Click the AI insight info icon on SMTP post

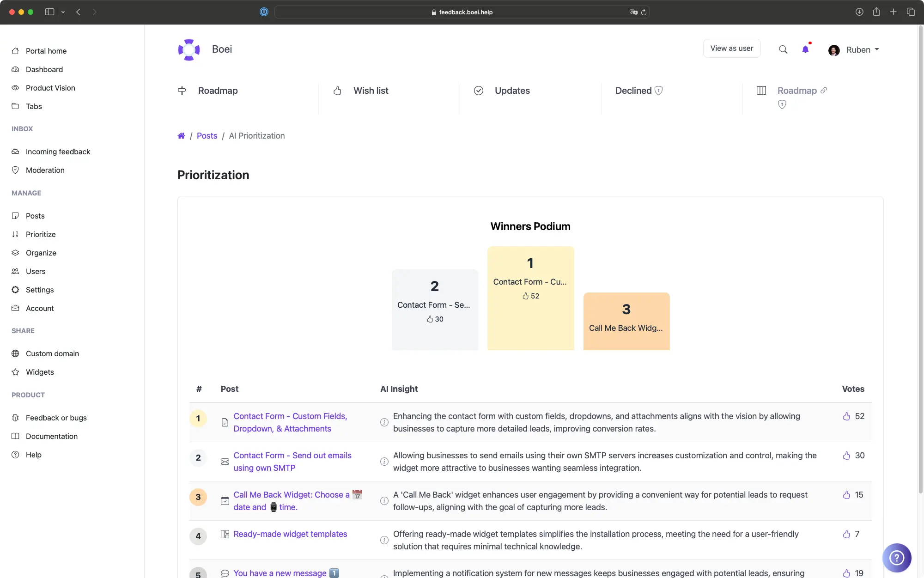pos(384,462)
